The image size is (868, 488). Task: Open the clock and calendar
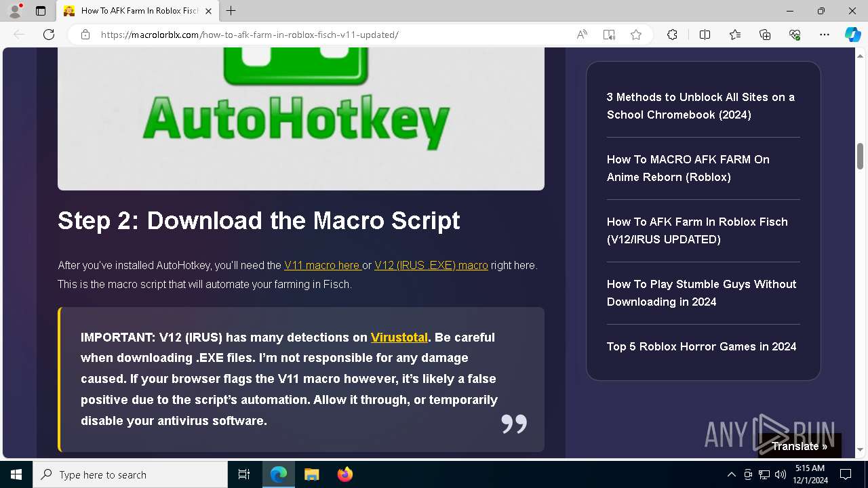(810, 474)
